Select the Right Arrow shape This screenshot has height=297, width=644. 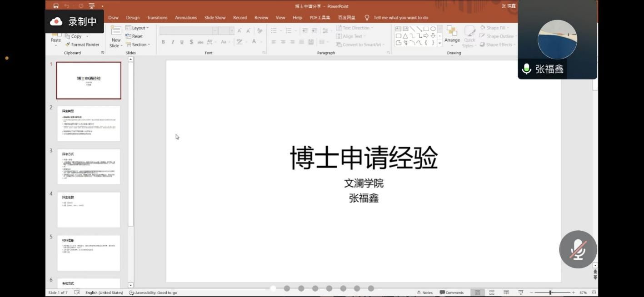(x=426, y=36)
